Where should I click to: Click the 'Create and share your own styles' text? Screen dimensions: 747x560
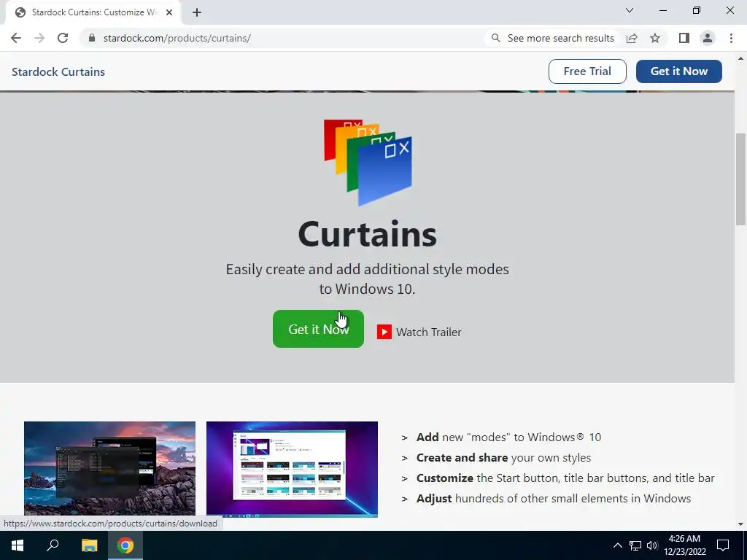tap(503, 458)
